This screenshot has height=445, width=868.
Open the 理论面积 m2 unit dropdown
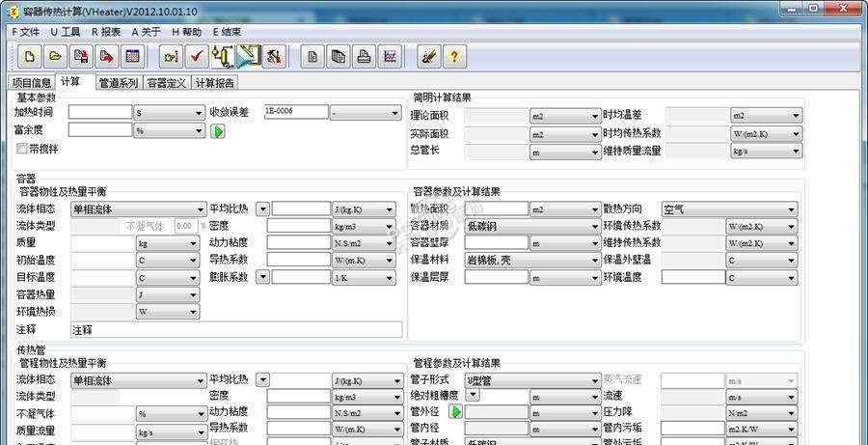(x=565, y=116)
